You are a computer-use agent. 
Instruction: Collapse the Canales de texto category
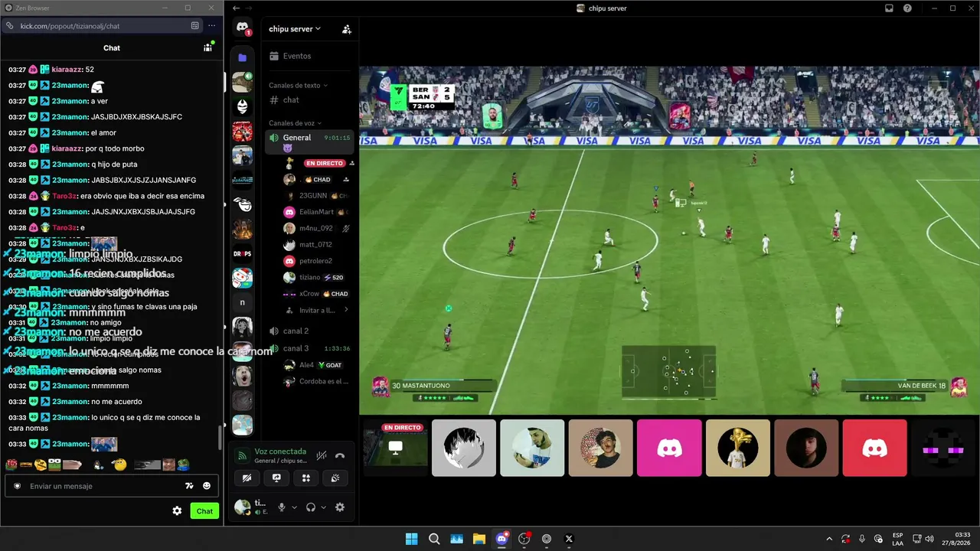[298, 85]
